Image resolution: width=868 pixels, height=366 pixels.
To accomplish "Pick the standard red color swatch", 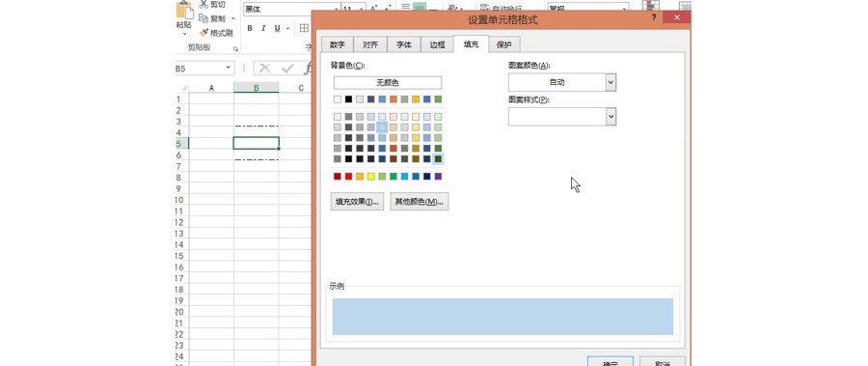I will coord(349,177).
